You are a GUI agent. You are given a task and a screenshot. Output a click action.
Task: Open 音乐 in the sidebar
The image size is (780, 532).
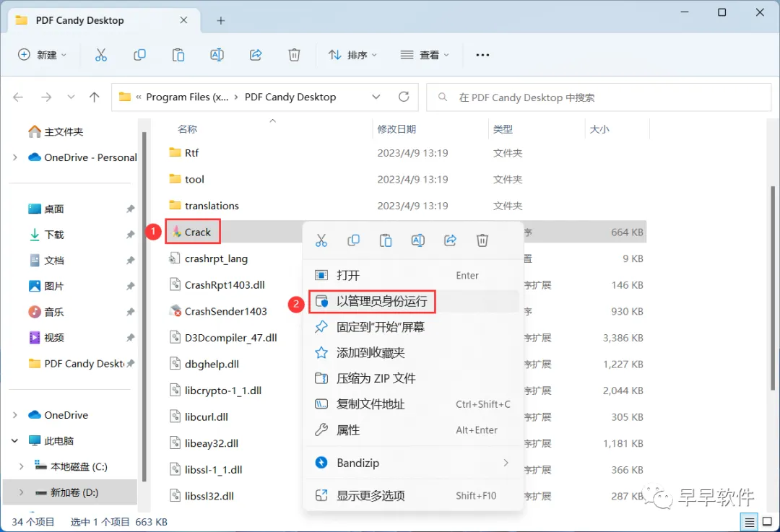pyautogui.click(x=45, y=313)
